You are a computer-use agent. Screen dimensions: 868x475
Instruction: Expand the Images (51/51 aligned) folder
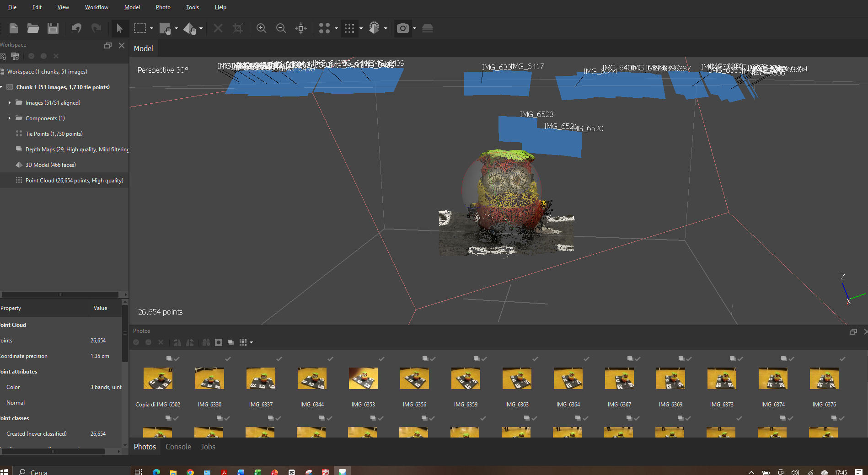[x=9, y=103]
